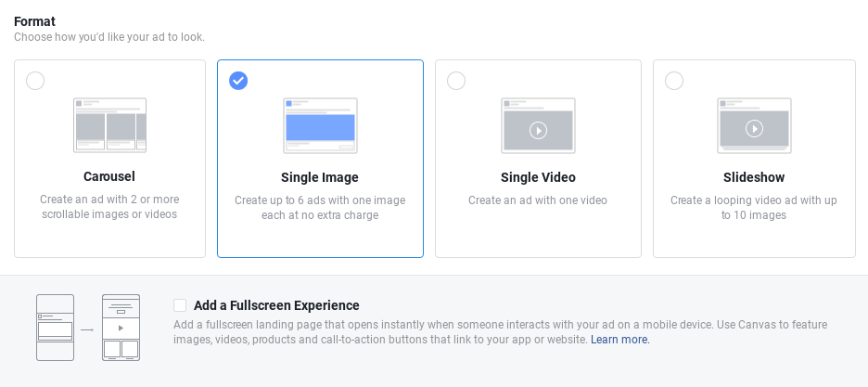868x387 pixels.
Task: Click the Single Image preview icon
Action: pos(320,125)
